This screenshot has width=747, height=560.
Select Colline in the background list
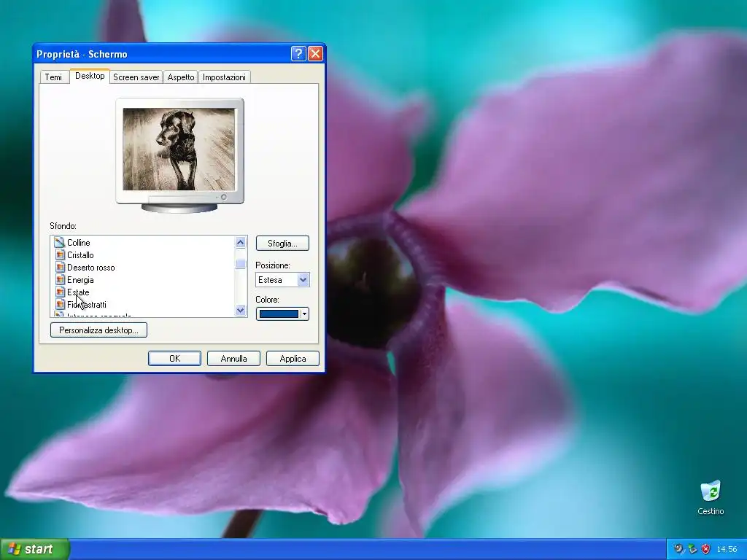point(79,242)
